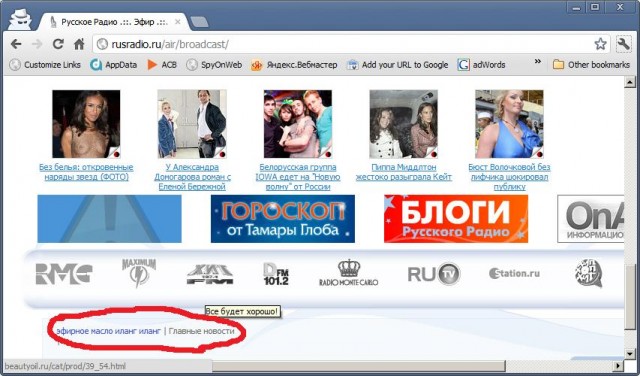
Task: Open the Гороскоп от Тамары Глоба banner
Action: pos(283,219)
